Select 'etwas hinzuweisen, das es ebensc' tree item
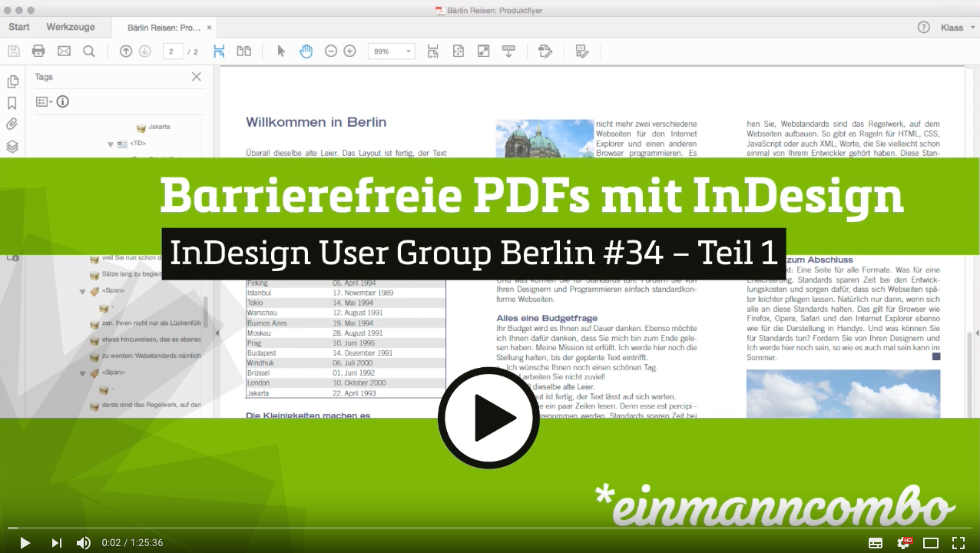The width and height of the screenshot is (980, 553). coord(145,339)
